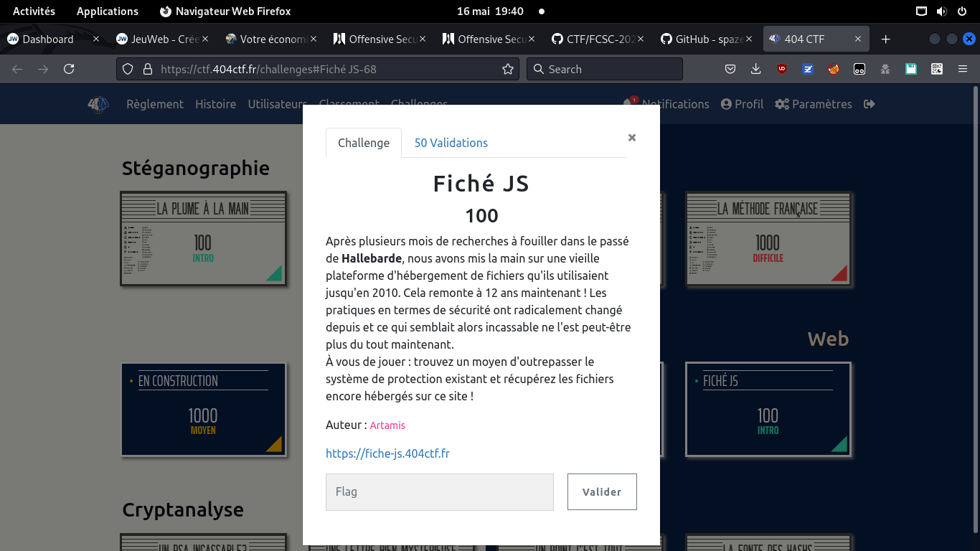Open the Fiché JS challenge card
Screen dimensions: 980x551
(768, 409)
